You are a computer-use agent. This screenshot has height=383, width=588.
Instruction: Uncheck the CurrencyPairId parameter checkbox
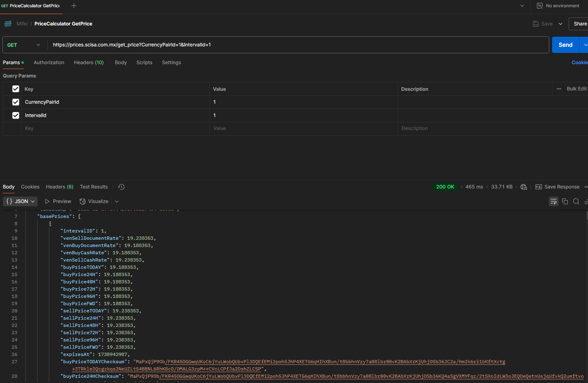pos(16,102)
